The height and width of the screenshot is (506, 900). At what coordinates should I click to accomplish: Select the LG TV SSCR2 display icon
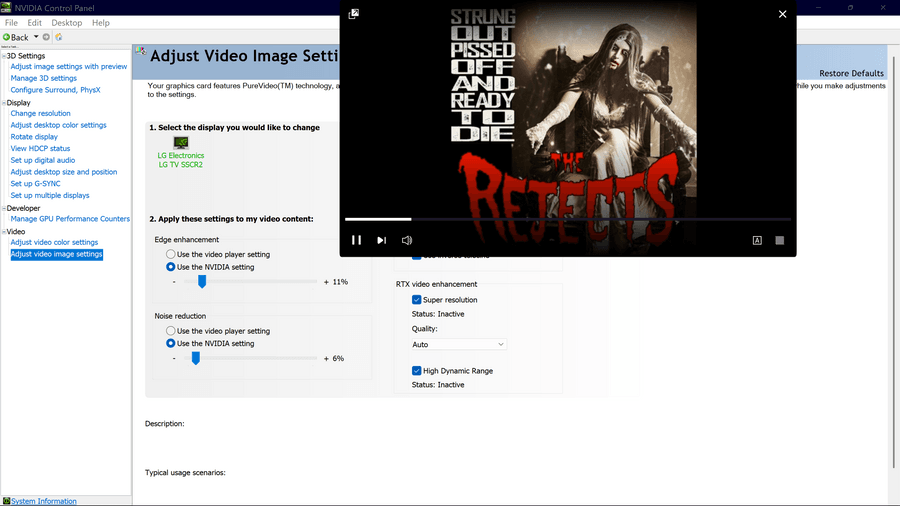click(x=181, y=142)
